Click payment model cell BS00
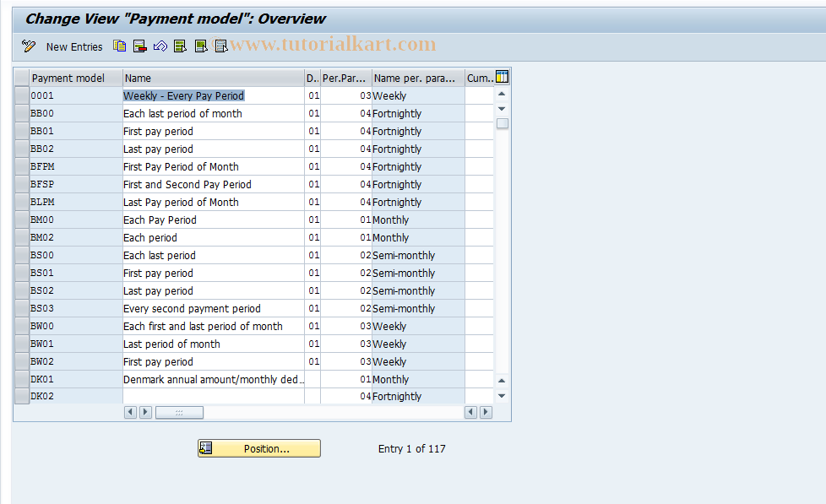The width and height of the screenshot is (826, 504). (x=76, y=255)
